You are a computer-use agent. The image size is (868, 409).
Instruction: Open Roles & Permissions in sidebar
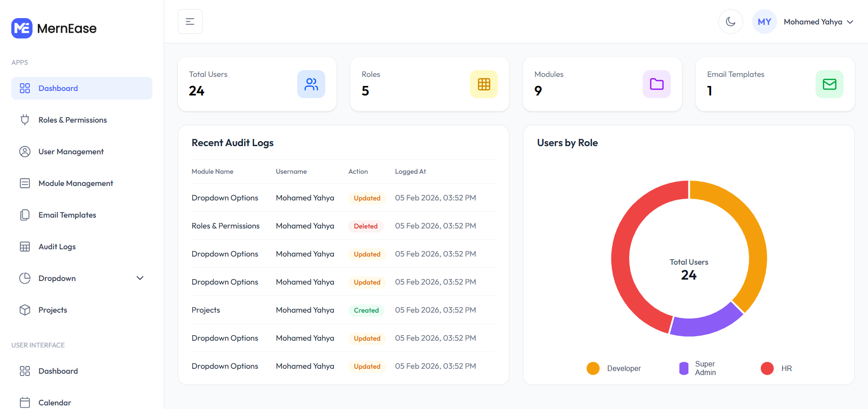coord(72,120)
